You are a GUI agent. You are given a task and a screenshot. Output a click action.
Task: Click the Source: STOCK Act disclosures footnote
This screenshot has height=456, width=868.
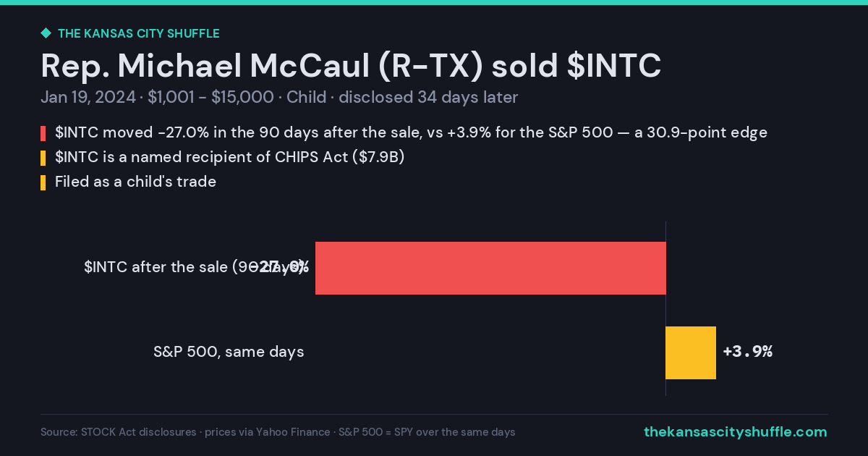pos(278,432)
